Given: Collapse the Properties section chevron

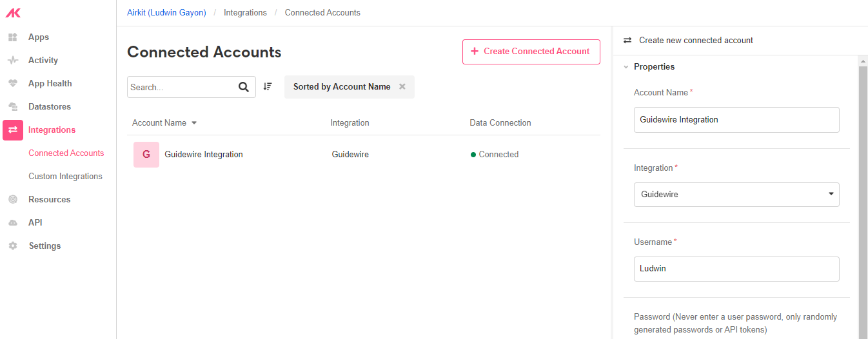Looking at the screenshot, I should click(626, 67).
